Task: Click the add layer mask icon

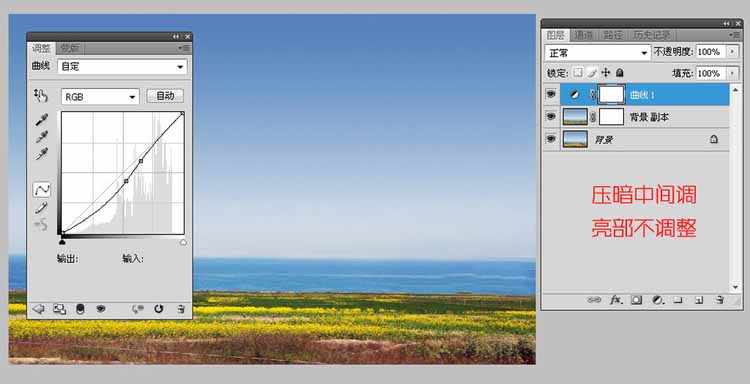Action: pyautogui.click(x=636, y=300)
